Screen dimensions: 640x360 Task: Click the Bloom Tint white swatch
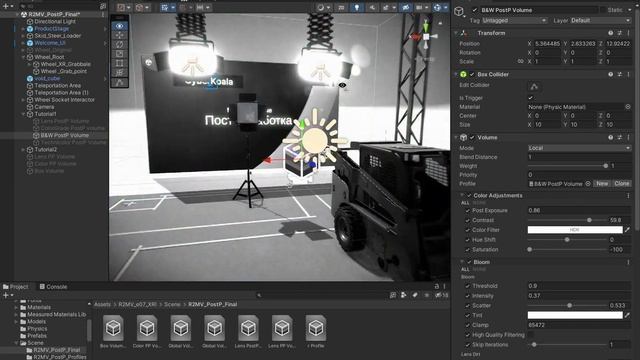tap(575, 315)
